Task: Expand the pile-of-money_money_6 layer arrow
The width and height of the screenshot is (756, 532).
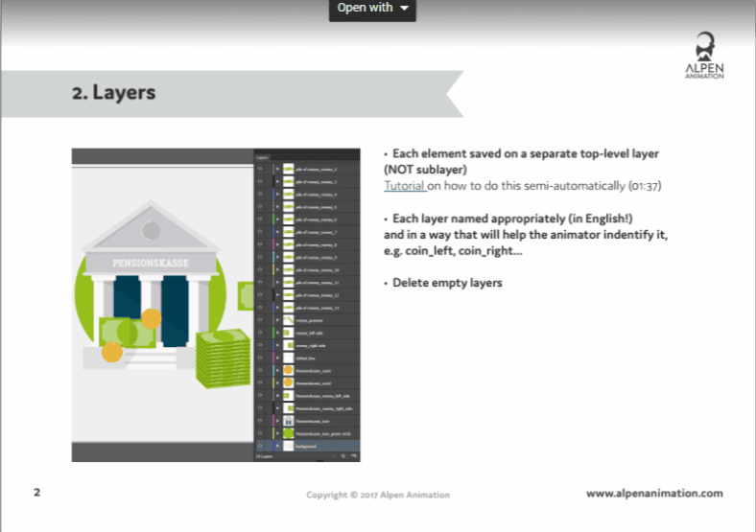Action: pyautogui.click(x=277, y=220)
